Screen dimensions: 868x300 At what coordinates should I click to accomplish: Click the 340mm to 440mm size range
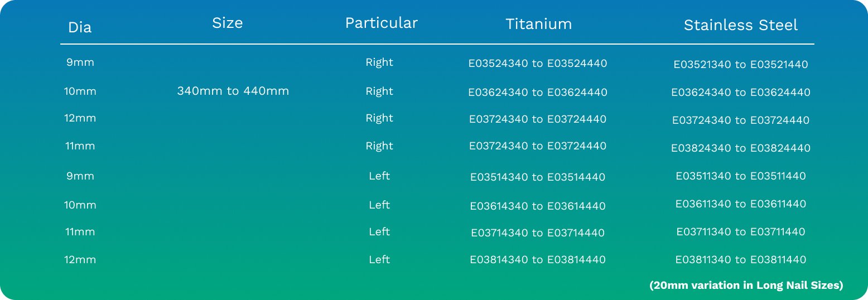point(233,91)
